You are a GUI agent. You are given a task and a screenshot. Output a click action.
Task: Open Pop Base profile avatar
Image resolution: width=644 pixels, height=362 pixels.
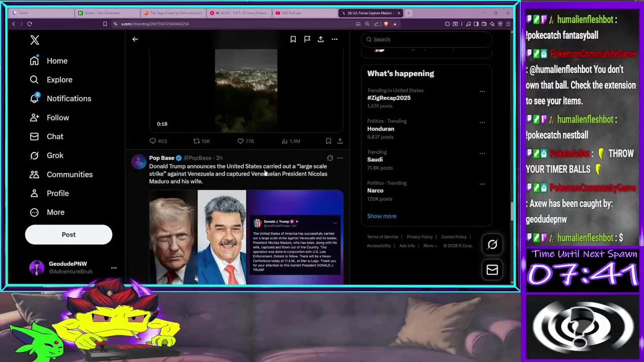[x=138, y=161]
